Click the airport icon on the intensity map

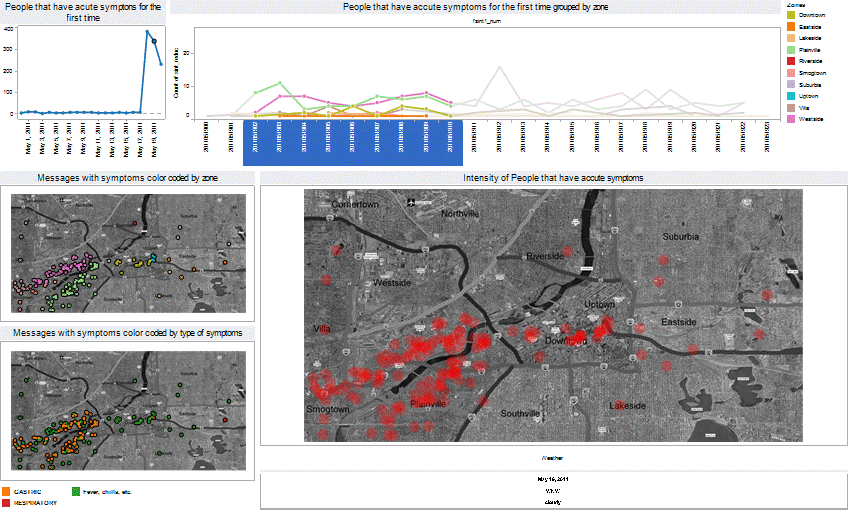[x=411, y=203]
